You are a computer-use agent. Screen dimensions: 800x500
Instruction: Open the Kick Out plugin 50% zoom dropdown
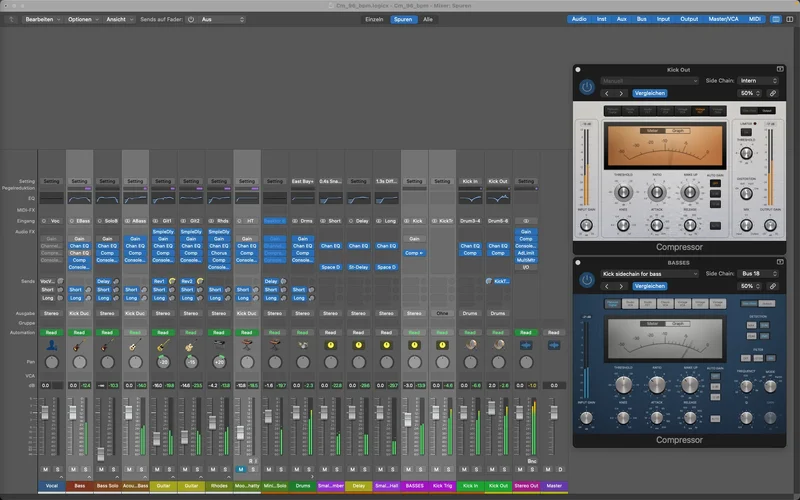(x=750, y=93)
